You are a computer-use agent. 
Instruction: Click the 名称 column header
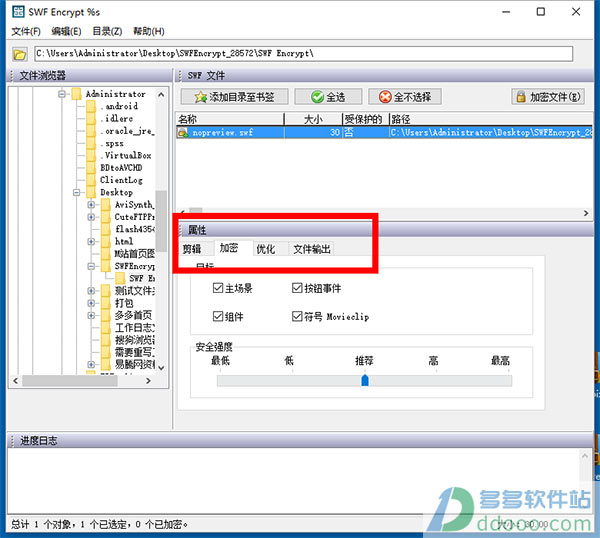coord(230,119)
